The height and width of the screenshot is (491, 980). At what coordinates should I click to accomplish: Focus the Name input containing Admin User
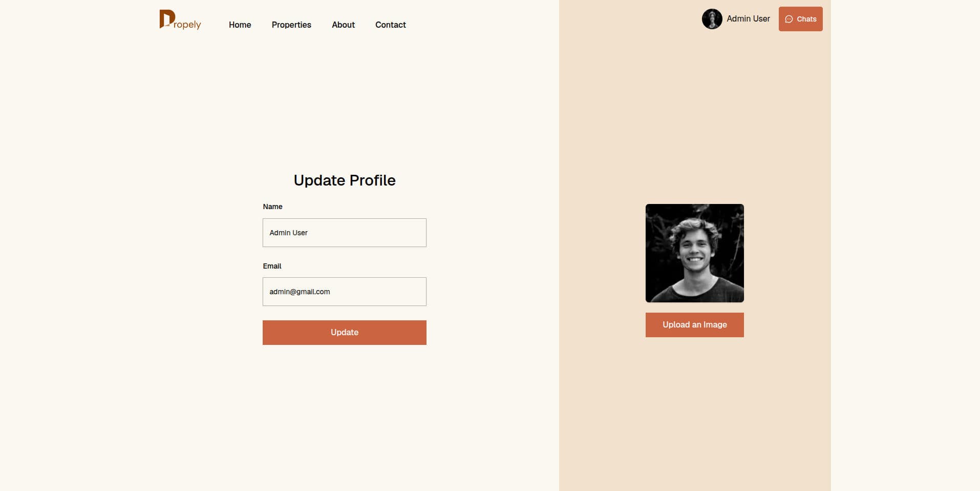[x=345, y=233]
